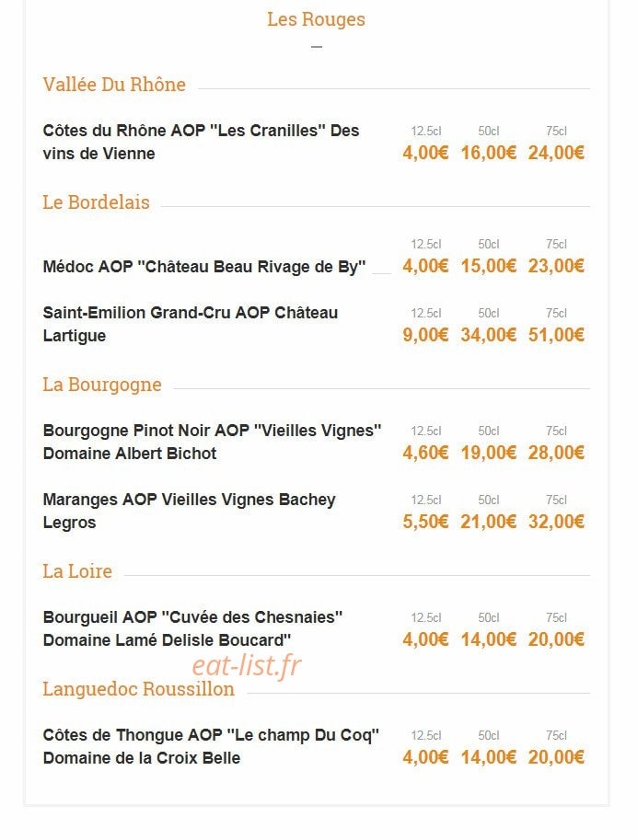Click the 24,00€ Côtes du Rhône price
Image resolution: width=638 pixels, height=840 pixels.
[556, 153]
